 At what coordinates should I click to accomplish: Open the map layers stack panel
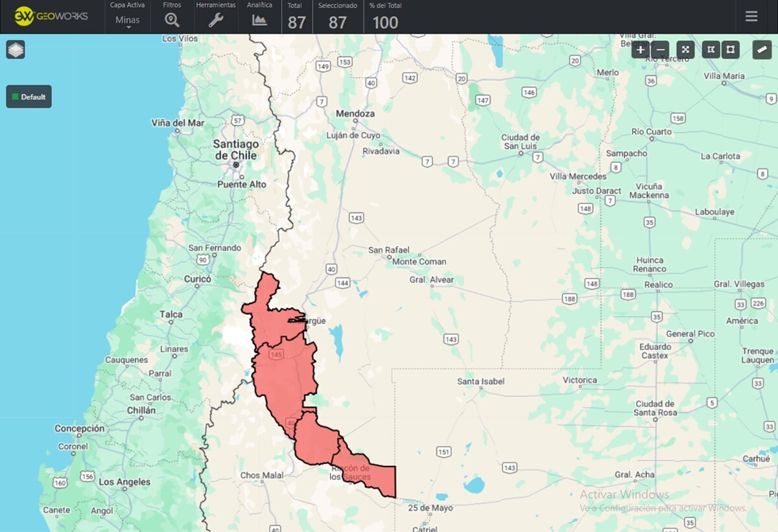click(x=16, y=49)
